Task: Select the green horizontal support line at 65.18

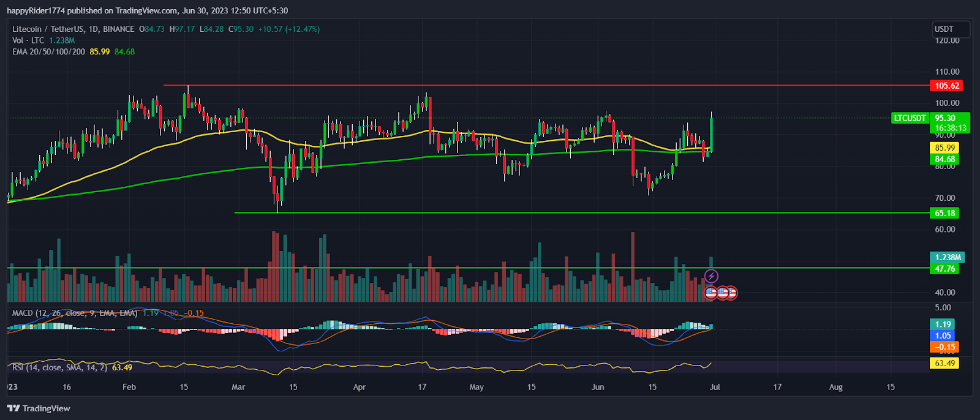Action: click(581, 212)
